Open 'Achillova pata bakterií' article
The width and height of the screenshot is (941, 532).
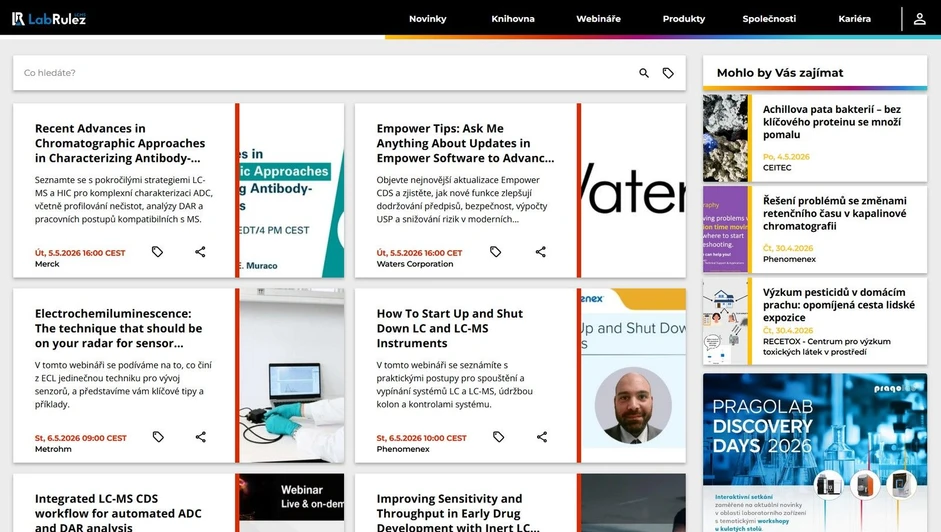point(832,122)
